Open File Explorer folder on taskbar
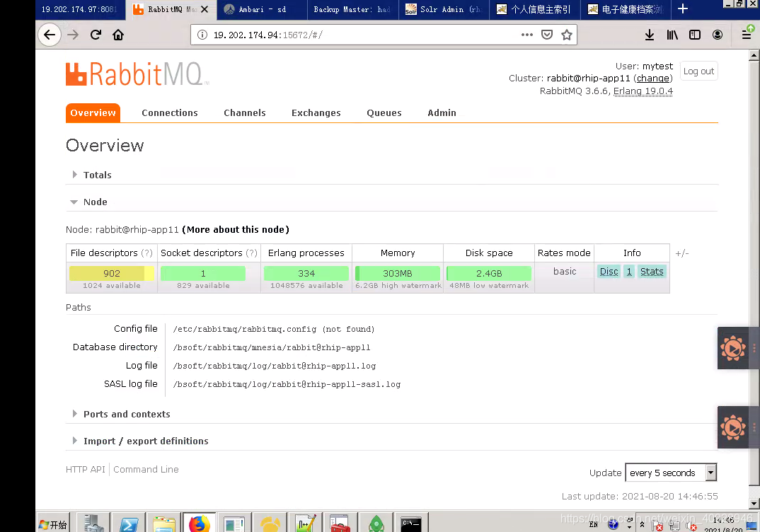The image size is (760, 532). pyautogui.click(x=164, y=524)
